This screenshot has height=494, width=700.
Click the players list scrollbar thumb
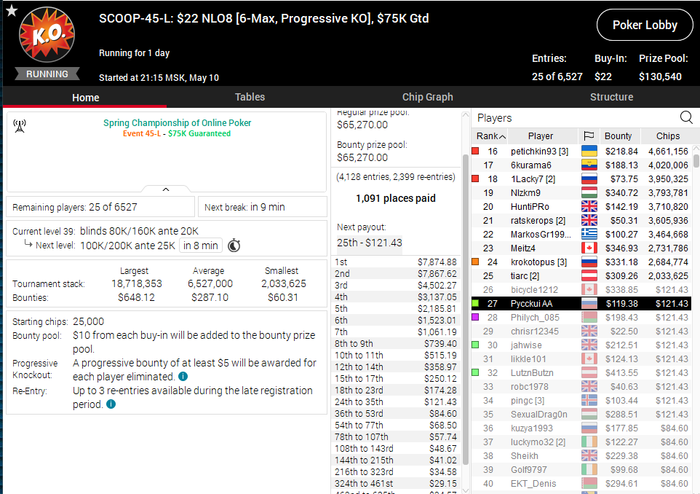[696, 161]
